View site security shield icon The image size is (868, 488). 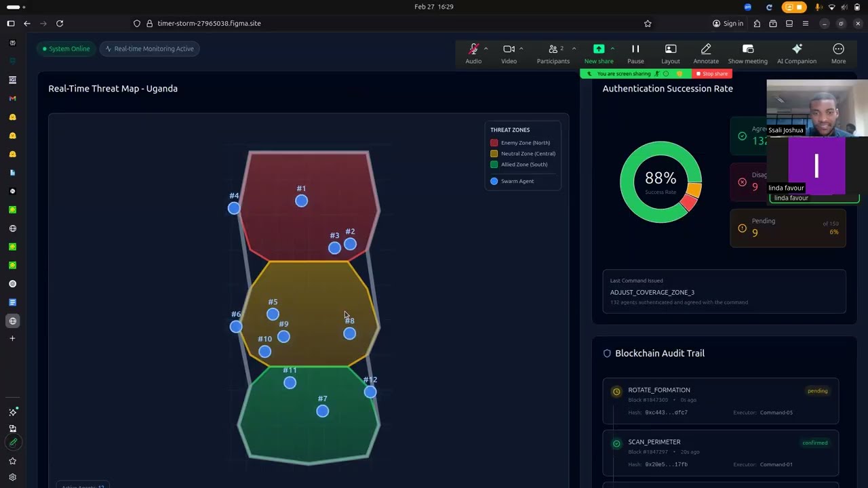(x=137, y=23)
